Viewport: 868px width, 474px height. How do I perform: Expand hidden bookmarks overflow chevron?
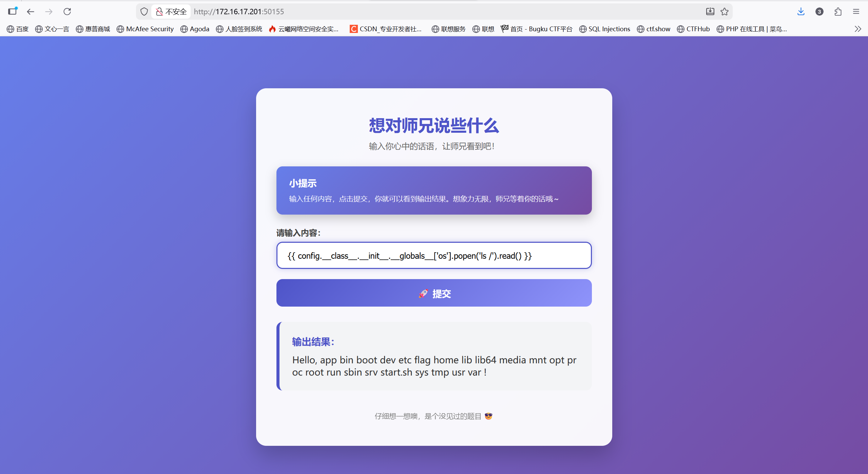tap(858, 29)
